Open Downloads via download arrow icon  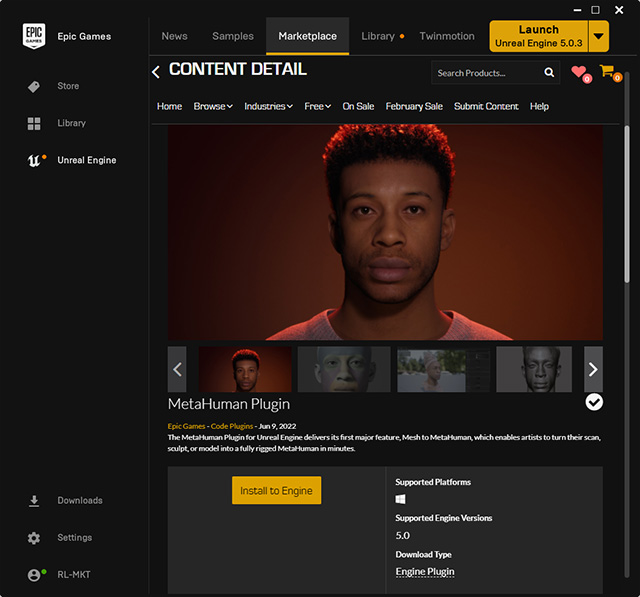34,501
